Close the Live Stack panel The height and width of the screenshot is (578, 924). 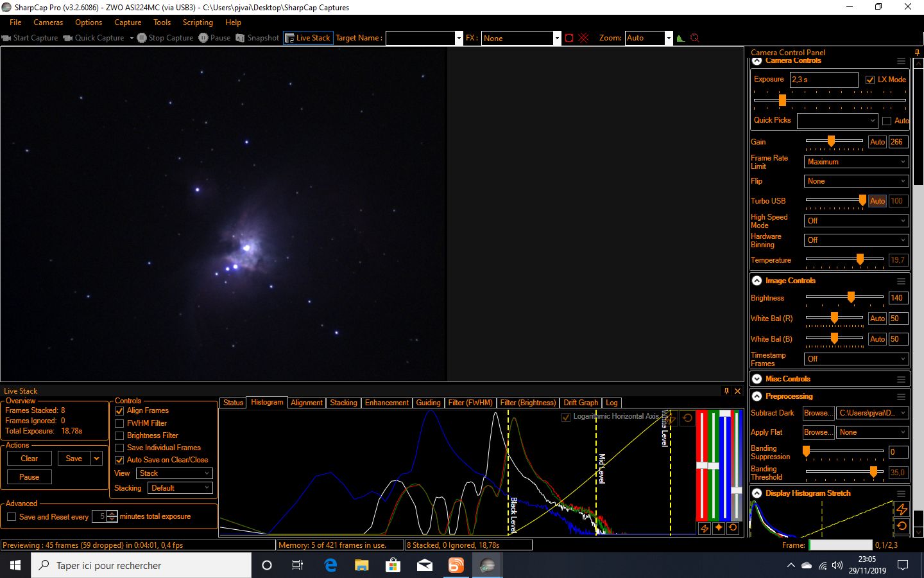737,390
